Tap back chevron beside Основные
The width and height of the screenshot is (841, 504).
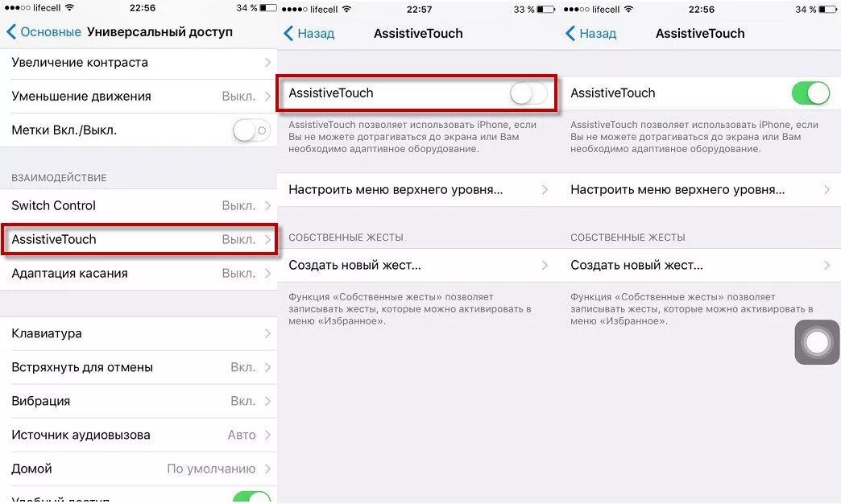[11, 31]
